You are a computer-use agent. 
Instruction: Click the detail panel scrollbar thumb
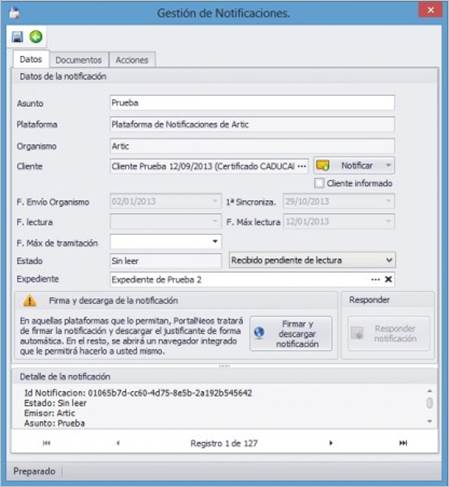[430, 403]
